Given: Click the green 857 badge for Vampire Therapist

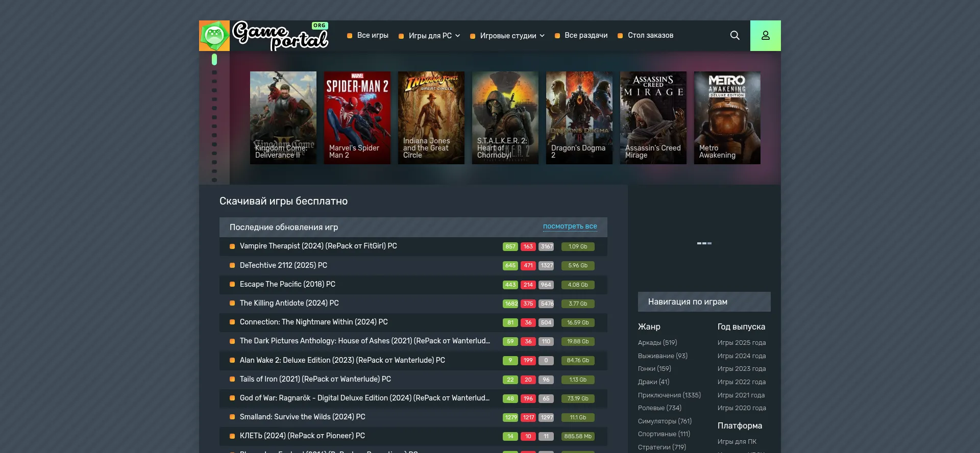Looking at the screenshot, I should coord(510,246).
